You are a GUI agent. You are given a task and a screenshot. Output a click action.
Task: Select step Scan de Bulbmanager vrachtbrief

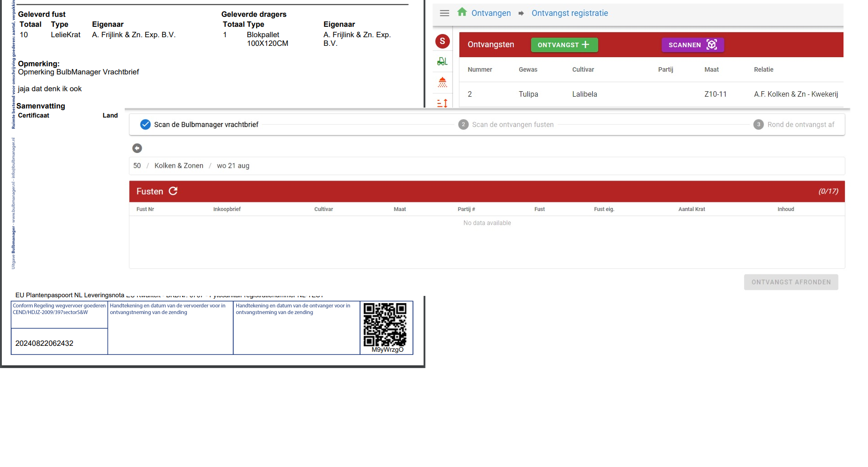[200, 124]
